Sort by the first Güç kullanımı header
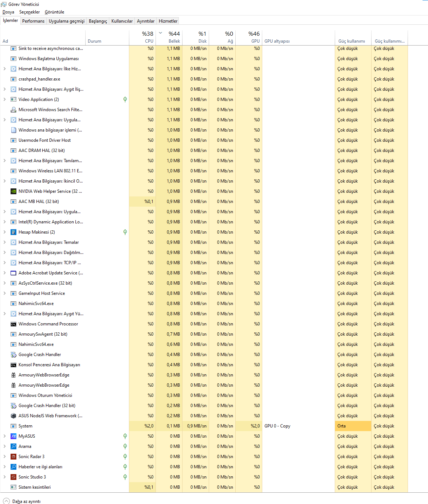The image size is (428, 504). point(353,37)
